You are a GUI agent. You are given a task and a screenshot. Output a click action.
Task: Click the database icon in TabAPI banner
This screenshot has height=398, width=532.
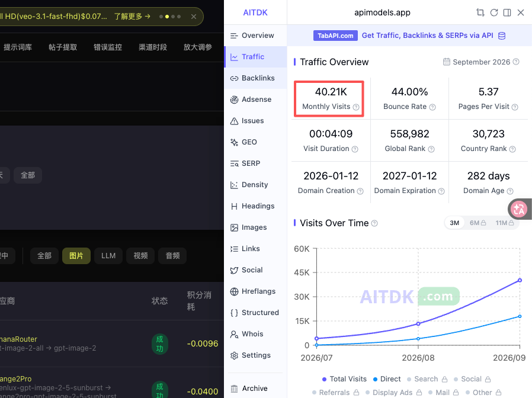(x=502, y=36)
